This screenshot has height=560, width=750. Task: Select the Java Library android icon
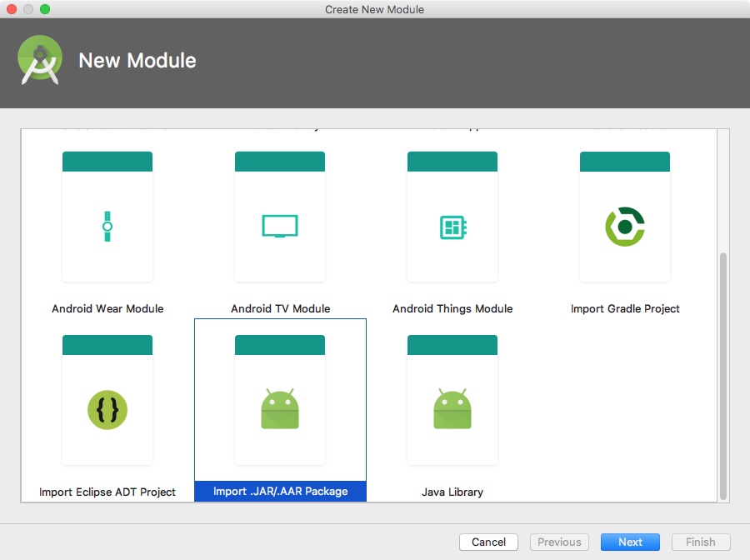click(x=452, y=408)
